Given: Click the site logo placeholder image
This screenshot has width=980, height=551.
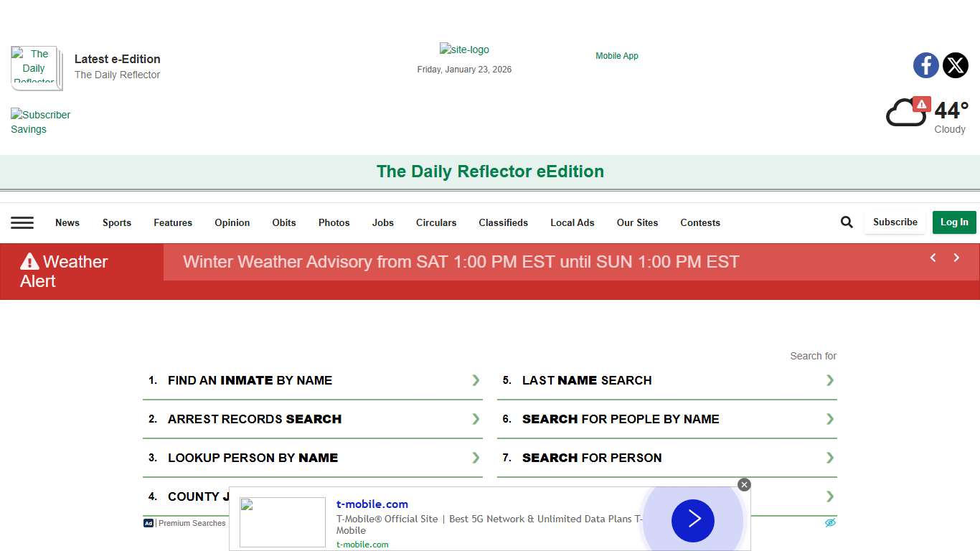Looking at the screenshot, I should click(x=464, y=50).
